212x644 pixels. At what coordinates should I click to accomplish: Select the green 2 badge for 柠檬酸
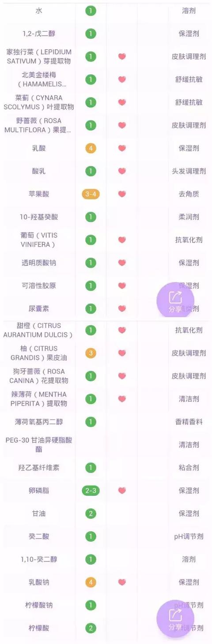(x=91, y=628)
